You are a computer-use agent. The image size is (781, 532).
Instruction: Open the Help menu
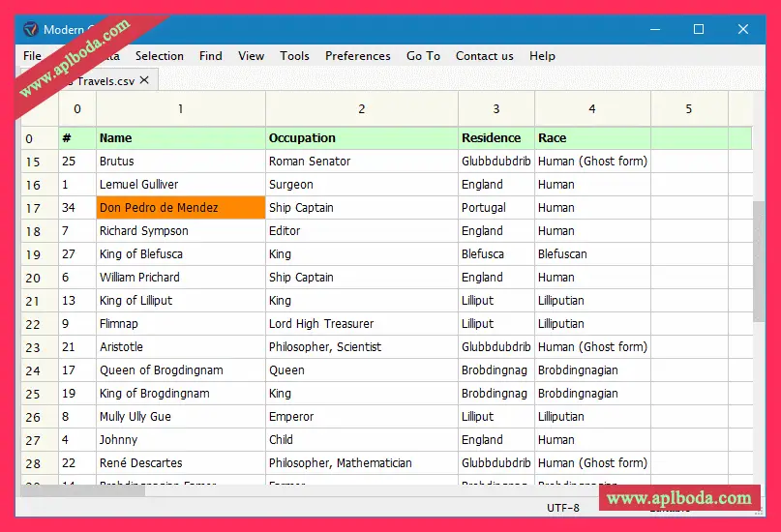tap(542, 56)
